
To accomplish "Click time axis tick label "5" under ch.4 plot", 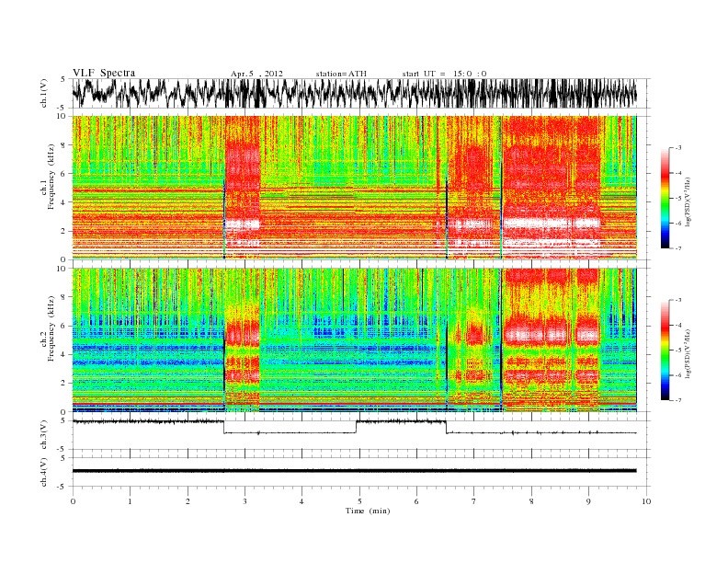I will [359, 501].
